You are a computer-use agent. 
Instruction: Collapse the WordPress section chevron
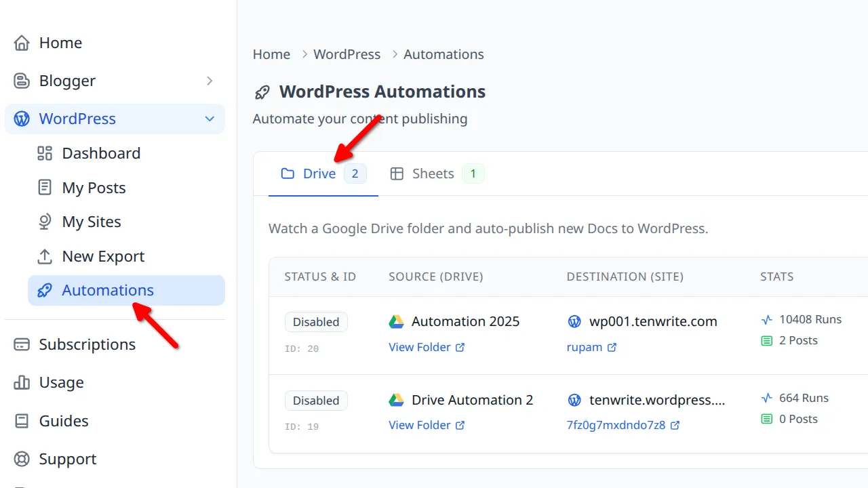[210, 118]
